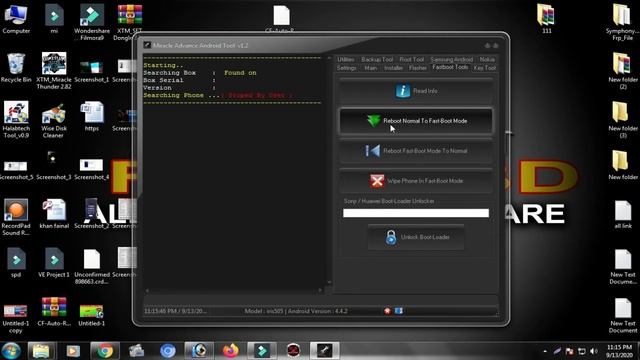Open the Nokia tab
Viewport: 640px width, 360px height.
click(x=487, y=60)
